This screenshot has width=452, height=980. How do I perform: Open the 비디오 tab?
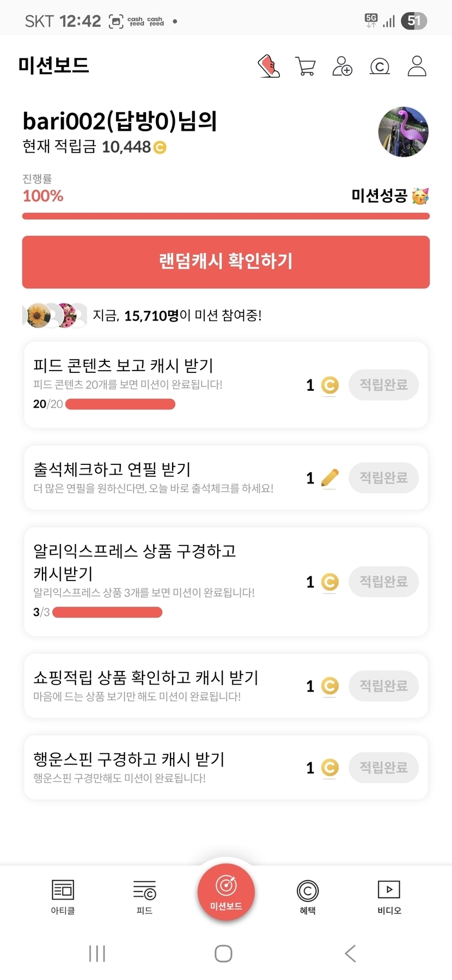(389, 897)
